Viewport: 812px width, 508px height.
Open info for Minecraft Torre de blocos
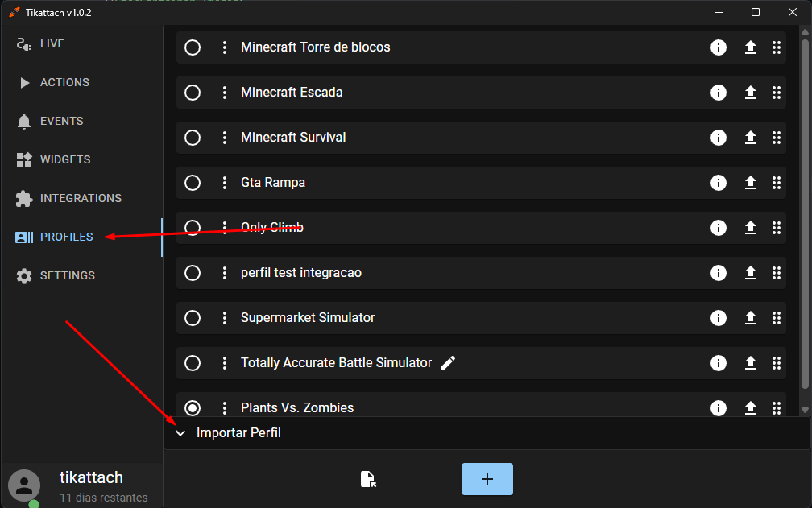pos(719,47)
